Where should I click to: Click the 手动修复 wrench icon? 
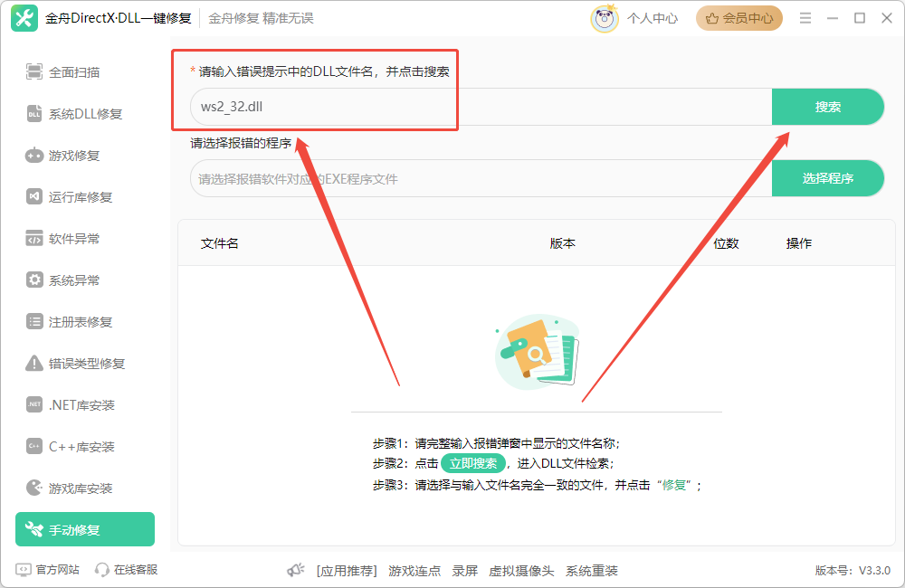pyautogui.click(x=34, y=529)
